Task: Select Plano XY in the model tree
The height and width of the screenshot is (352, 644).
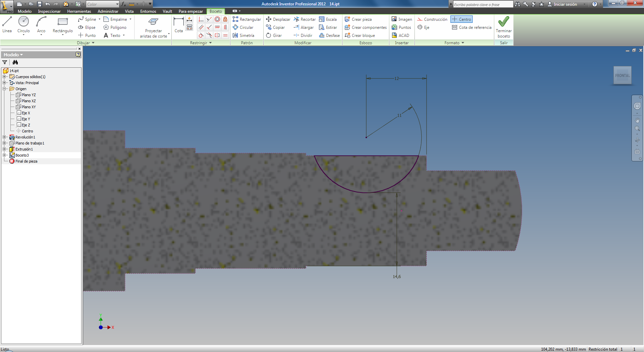Action: (26, 107)
